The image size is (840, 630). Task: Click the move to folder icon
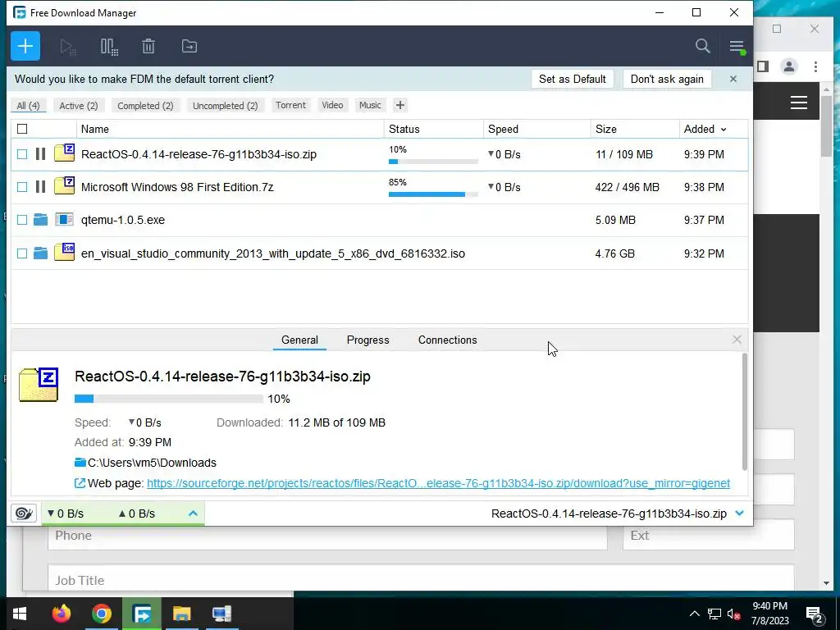[189, 47]
